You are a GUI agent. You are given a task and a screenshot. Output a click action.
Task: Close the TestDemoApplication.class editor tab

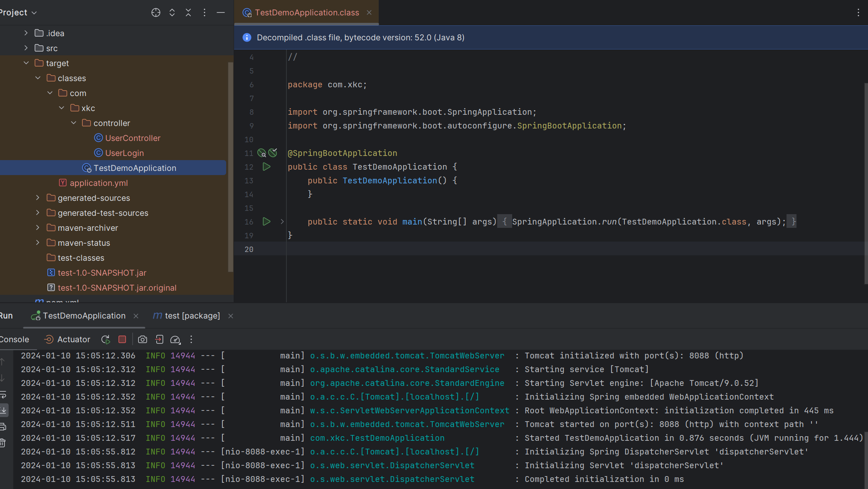369,12
